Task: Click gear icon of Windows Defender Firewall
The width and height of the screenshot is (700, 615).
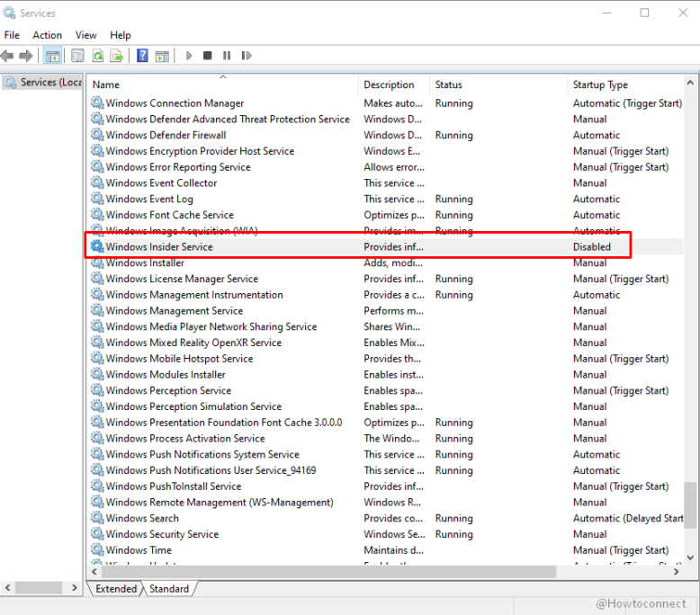Action: pyautogui.click(x=97, y=134)
